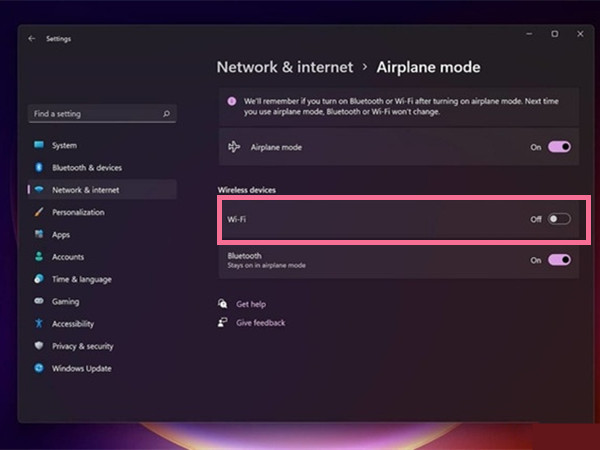Select Network & internet in sidebar
Viewport: 600px width, 450px height.
coord(85,189)
